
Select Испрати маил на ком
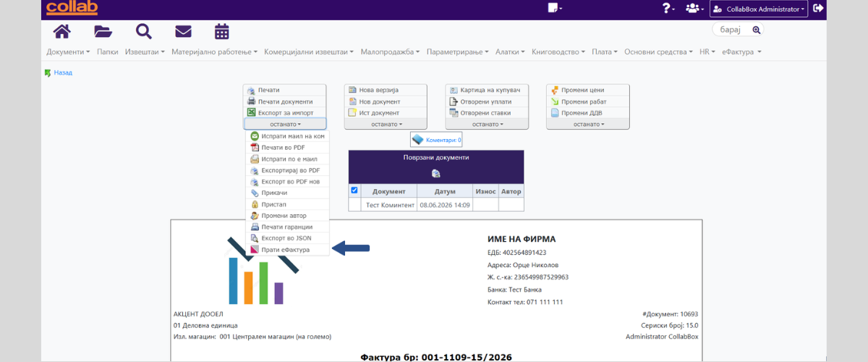coord(287,136)
